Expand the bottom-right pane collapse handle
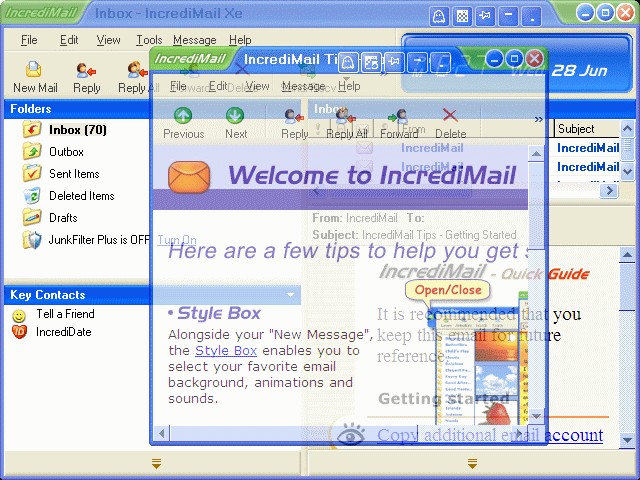The height and width of the screenshot is (480, 640). [472, 463]
